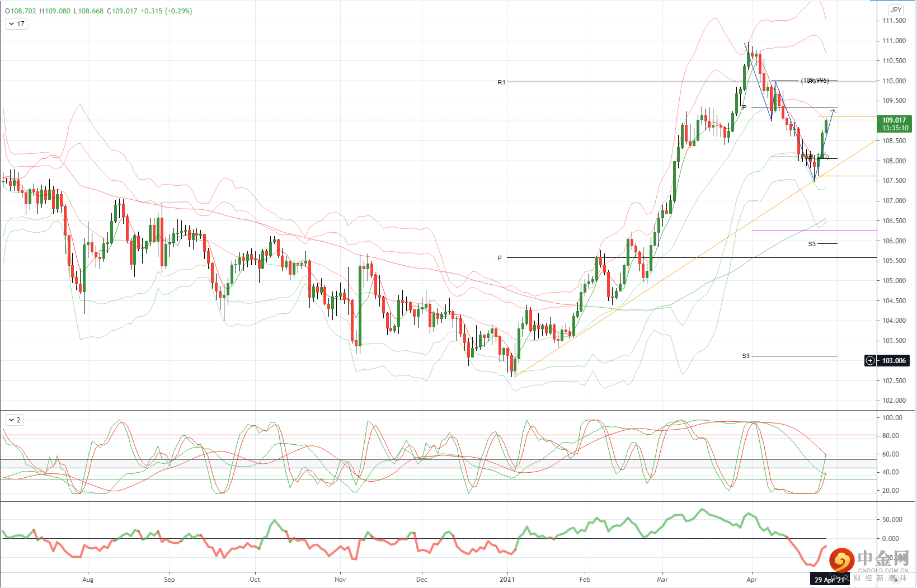Click the 2021 label on time axis
This screenshot has height=588, width=917.
(507, 580)
